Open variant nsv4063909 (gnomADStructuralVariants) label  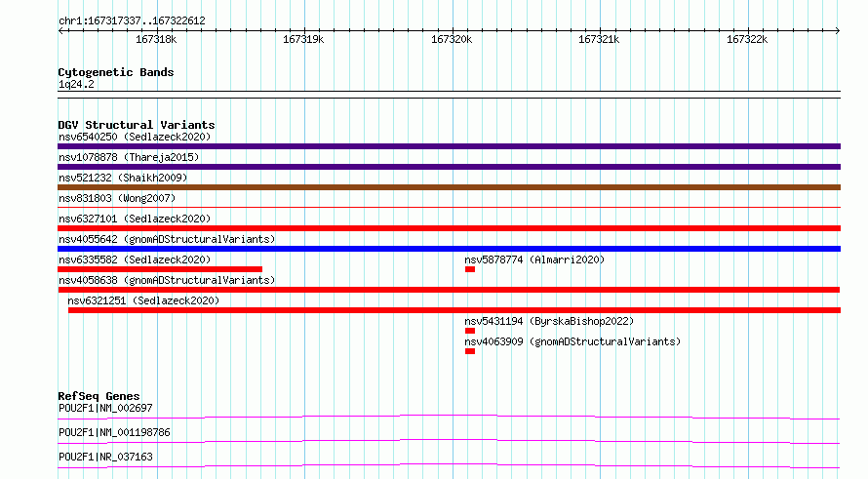click(x=572, y=341)
